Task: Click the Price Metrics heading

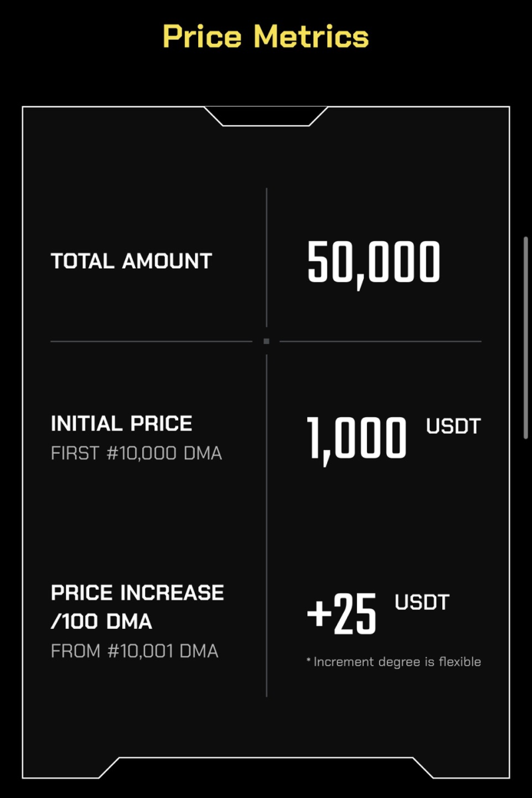Action: (265, 36)
